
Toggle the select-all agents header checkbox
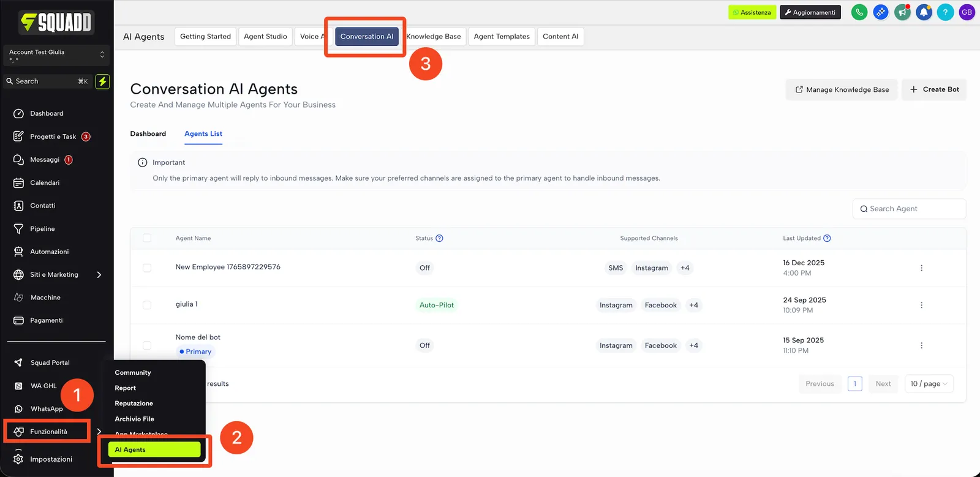tap(147, 238)
